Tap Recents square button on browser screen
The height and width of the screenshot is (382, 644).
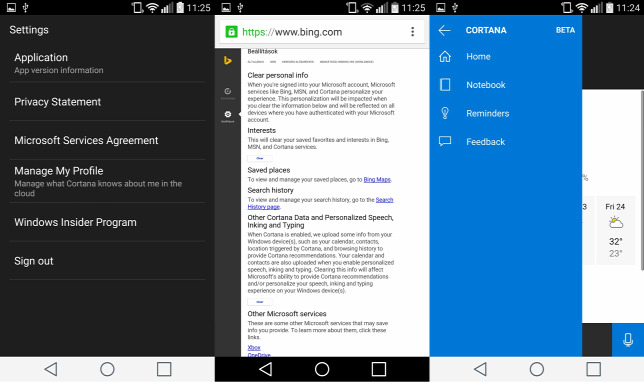[379, 369]
